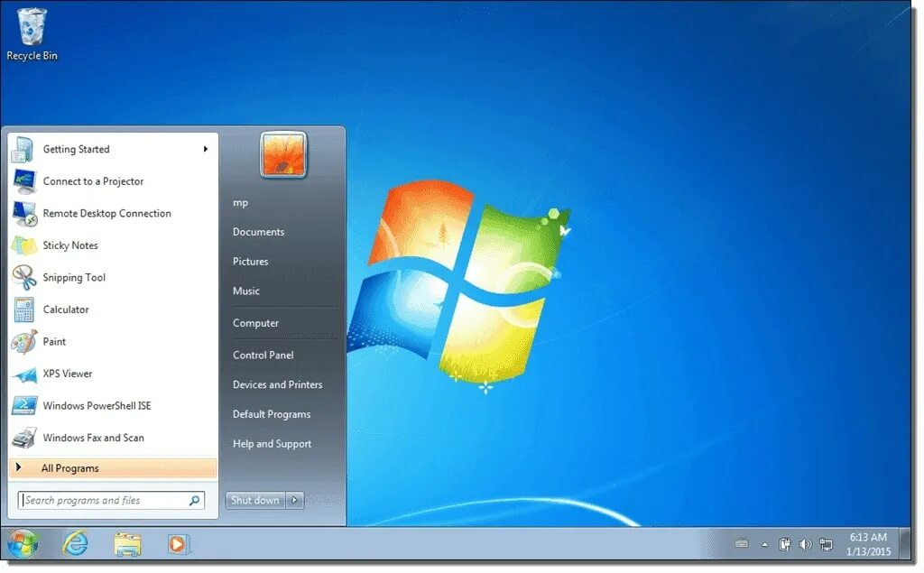Click the Calculator icon

click(23, 310)
